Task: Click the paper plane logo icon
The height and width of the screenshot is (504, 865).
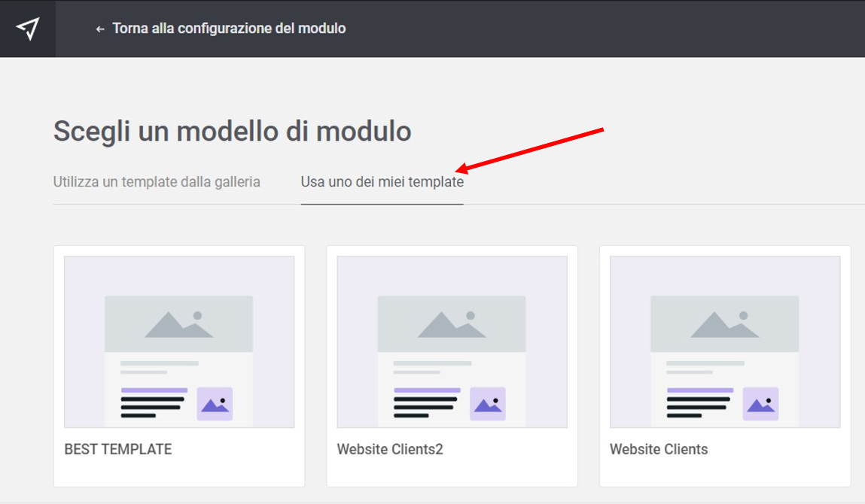Action: [28, 29]
